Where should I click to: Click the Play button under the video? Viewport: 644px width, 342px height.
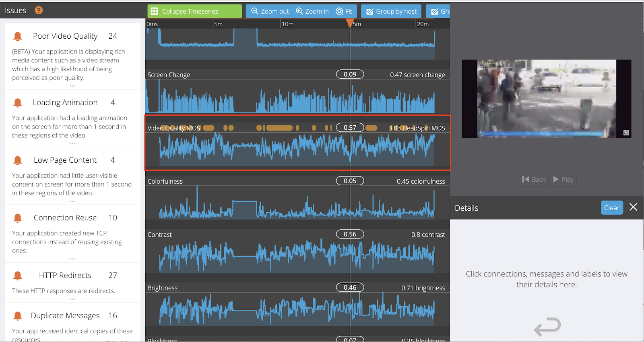point(563,179)
